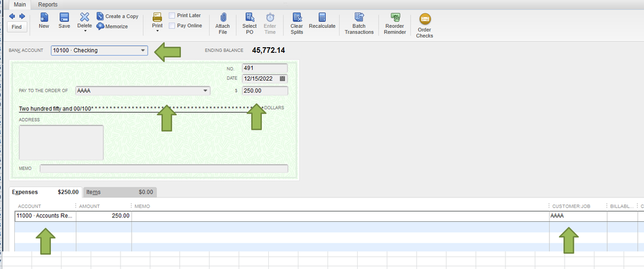Click the AAAA Customer:Job cell

(578, 216)
